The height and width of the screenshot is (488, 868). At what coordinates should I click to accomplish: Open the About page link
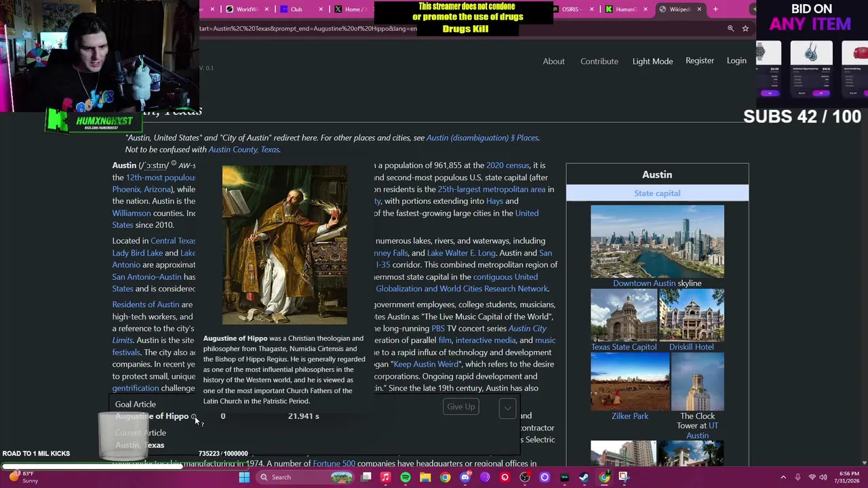pyautogui.click(x=553, y=61)
